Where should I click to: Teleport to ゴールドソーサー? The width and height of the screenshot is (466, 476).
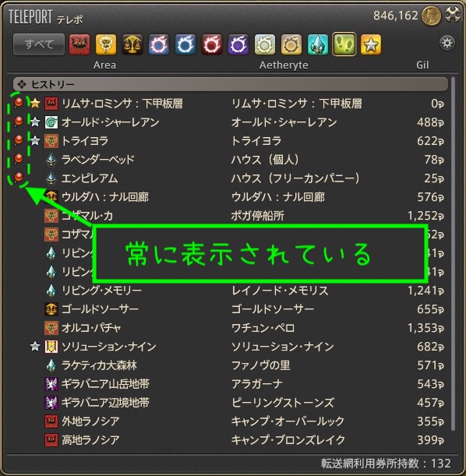click(x=229, y=309)
